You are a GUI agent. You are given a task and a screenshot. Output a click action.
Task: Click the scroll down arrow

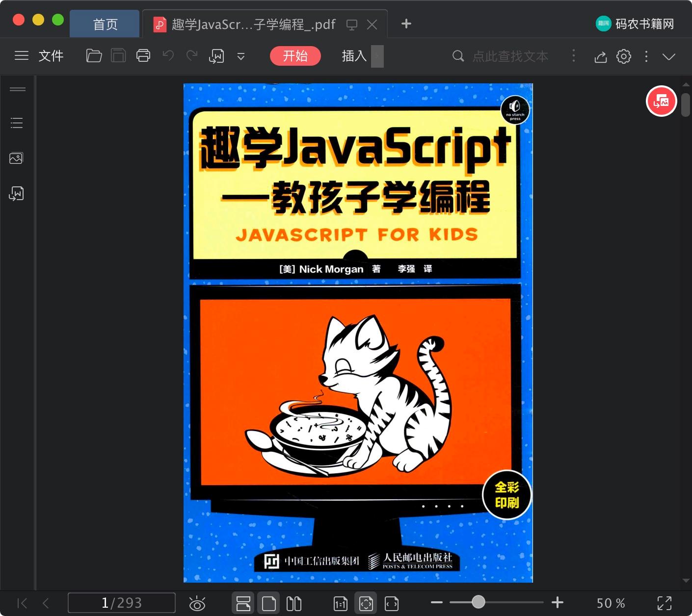pos(686,581)
